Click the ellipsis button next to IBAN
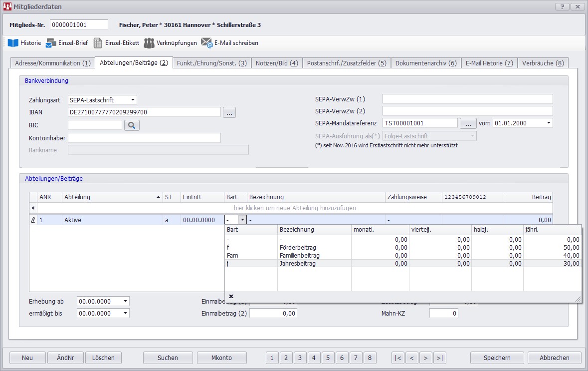Screen dimensions: 588x371 point(229,112)
